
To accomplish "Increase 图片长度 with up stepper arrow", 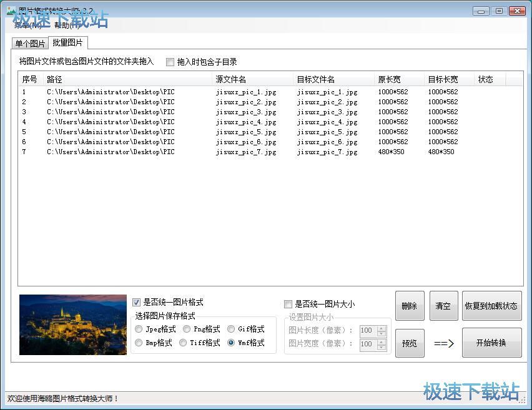I will pos(382,327).
